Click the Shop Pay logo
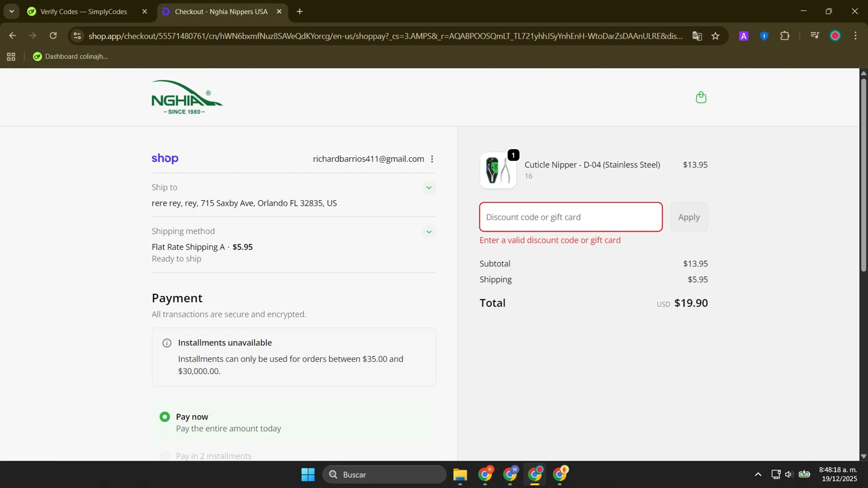Screen dimensions: 868x488 (165, 158)
